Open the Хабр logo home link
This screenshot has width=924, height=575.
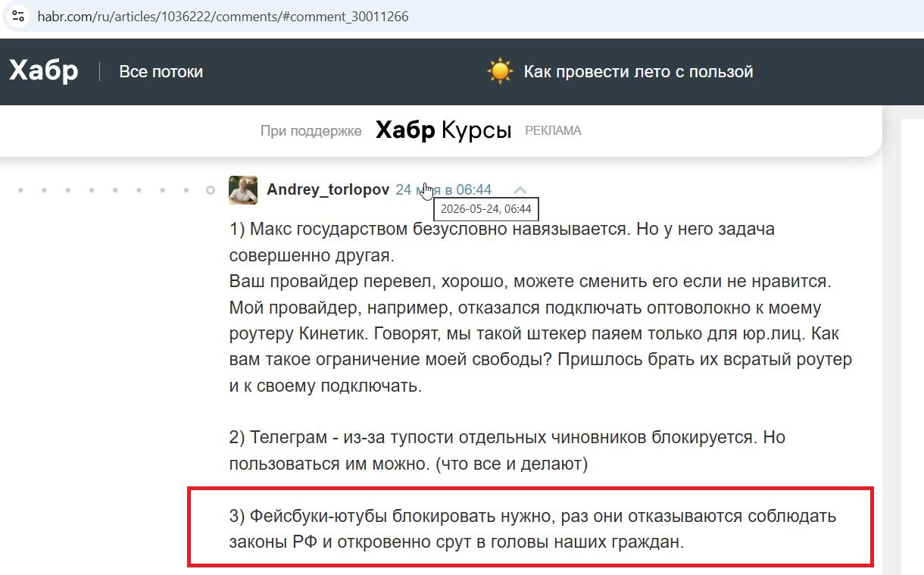point(43,71)
